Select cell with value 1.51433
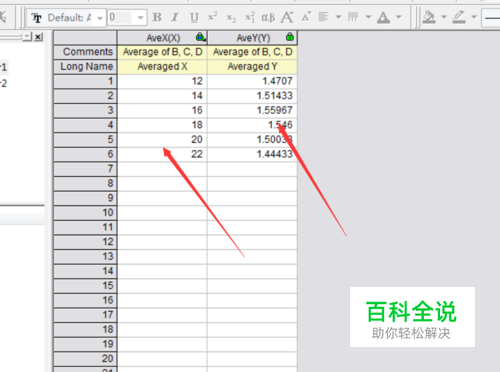This screenshot has width=500, height=372. (252, 96)
